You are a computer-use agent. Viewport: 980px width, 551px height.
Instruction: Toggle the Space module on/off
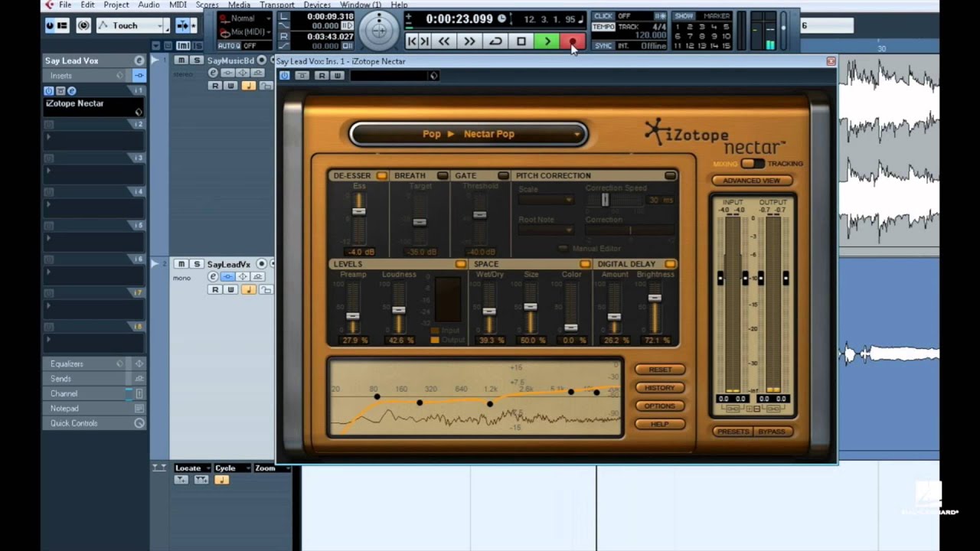(585, 264)
